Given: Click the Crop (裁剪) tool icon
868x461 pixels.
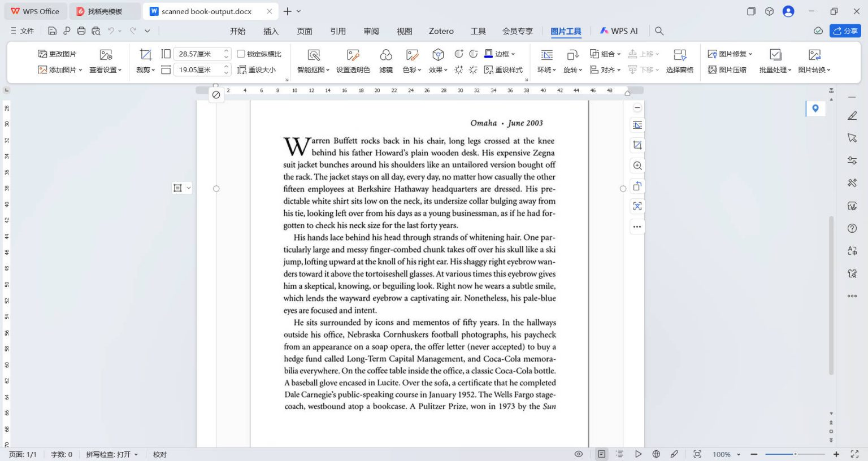Looking at the screenshot, I should (x=146, y=54).
